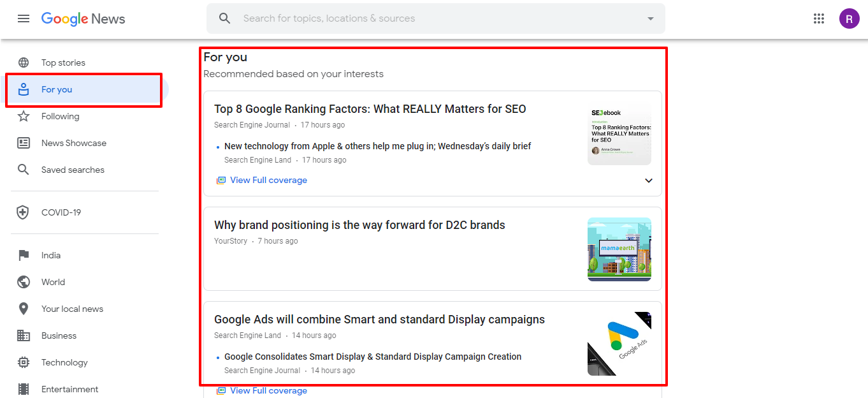The height and width of the screenshot is (398, 868).
Task: Click the search magnifier icon
Action: 224,18
